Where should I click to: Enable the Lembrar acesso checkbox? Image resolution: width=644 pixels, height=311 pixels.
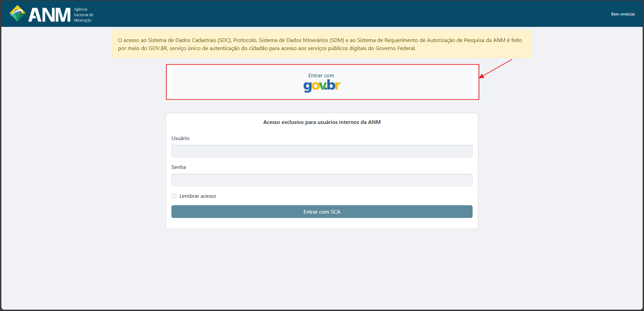click(x=174, y=196)
